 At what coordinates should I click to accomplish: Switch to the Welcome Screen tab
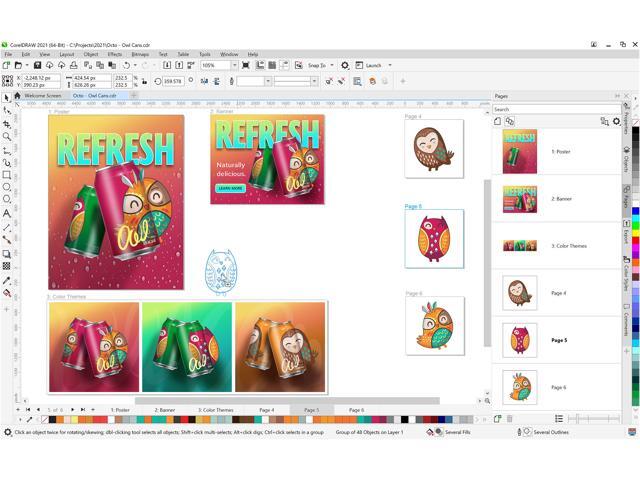(x=41, y=95)
